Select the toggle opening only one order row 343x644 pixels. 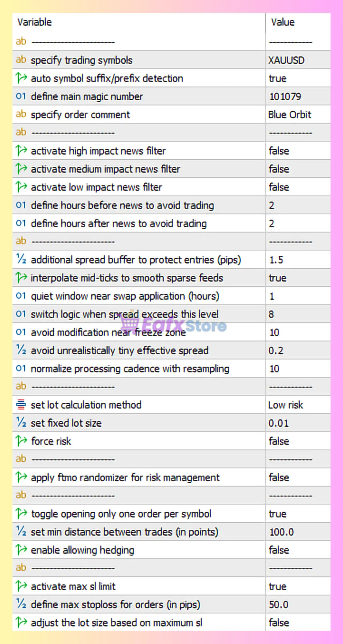click(121, 514)
